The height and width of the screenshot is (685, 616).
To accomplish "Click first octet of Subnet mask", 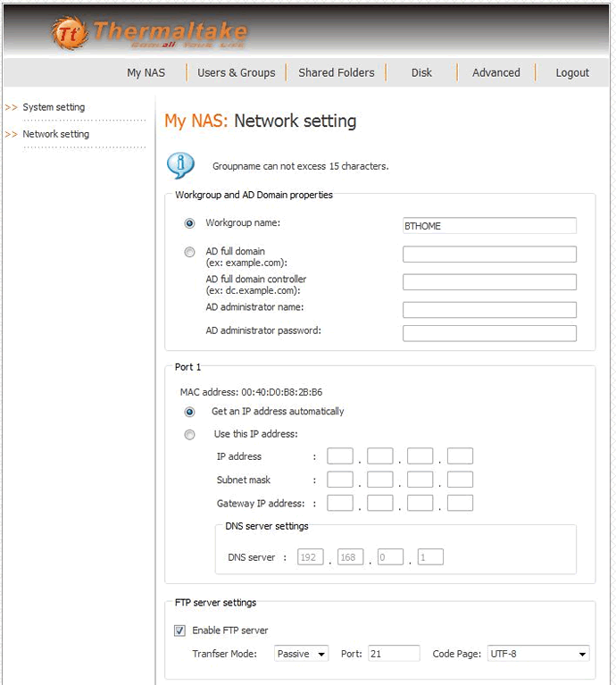I will (x=340, y=480).
